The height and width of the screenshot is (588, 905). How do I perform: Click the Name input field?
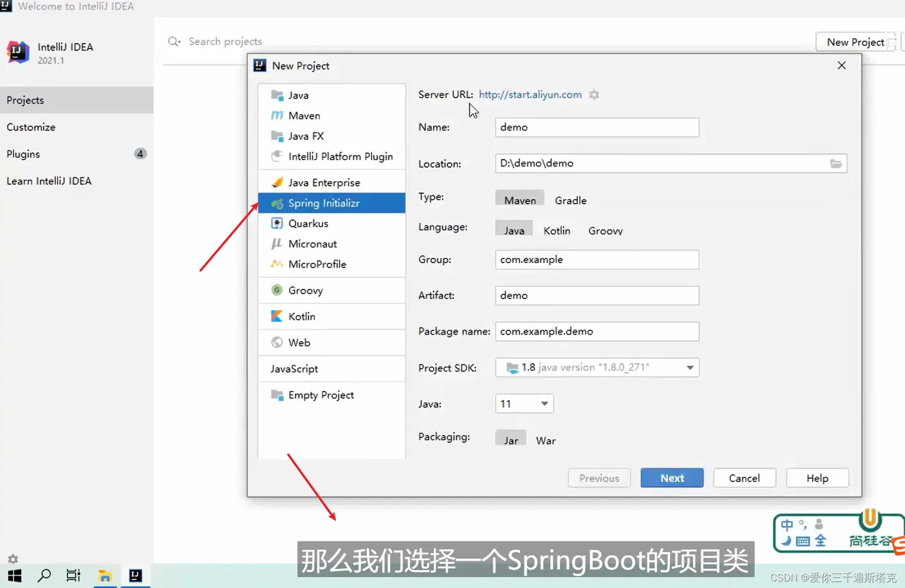click(x=597, y=127)
